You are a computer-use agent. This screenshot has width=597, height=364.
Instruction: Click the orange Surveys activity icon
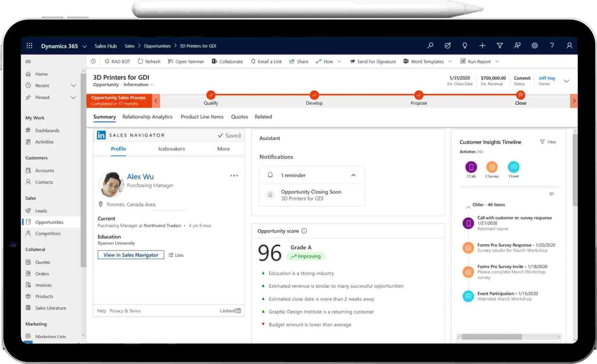click(492, 167)
